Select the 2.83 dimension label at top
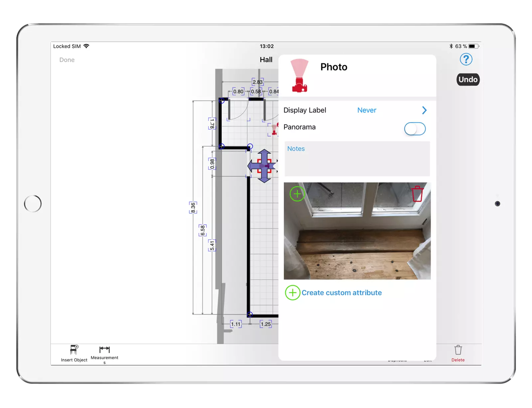The height and width of the screenshot is (408, 532). pyautogui.click(x=257, y=82)
